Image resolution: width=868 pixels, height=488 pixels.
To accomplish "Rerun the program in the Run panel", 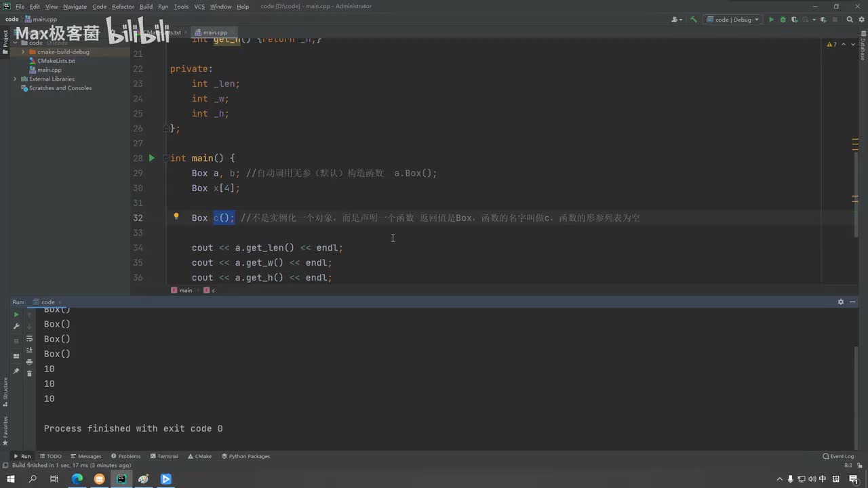I will [x=17, y=314].
